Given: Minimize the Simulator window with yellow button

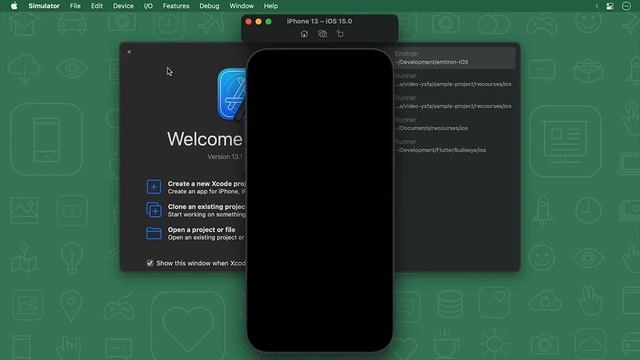Looking at the screenshot, I should coord(258,22).
